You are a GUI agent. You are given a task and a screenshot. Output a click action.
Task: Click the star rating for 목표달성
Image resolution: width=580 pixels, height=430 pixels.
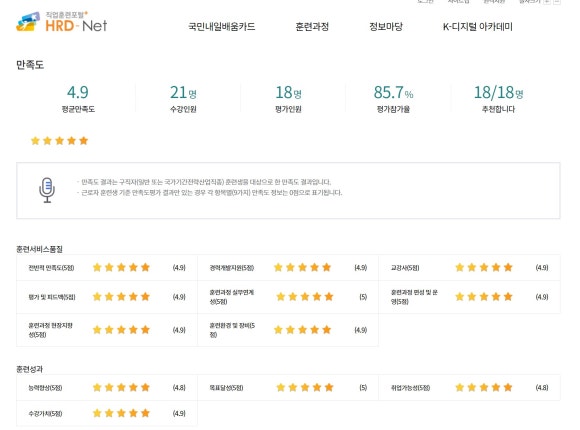coord(305,387)
